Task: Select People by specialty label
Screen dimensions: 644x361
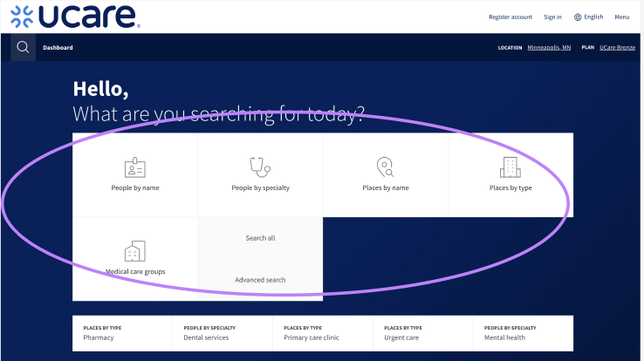Action: [x=260, y=187]
